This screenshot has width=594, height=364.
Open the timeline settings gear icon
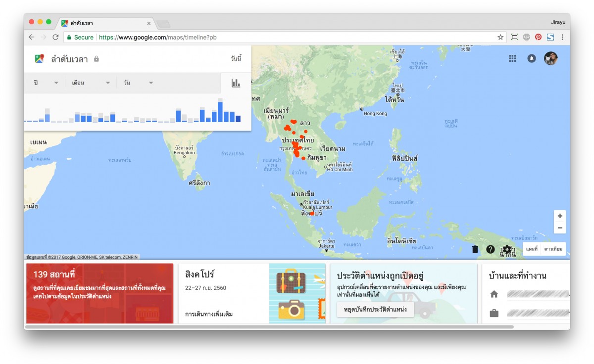506,249
